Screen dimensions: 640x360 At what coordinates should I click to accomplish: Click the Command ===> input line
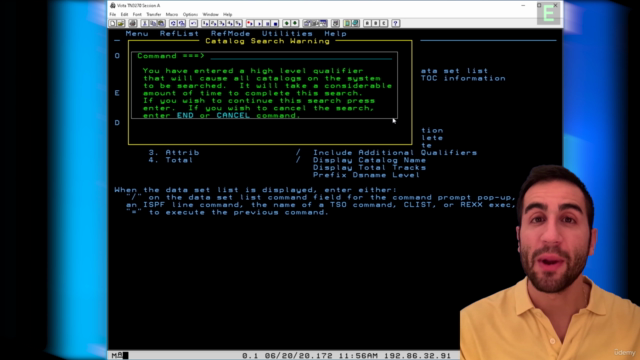301,56
